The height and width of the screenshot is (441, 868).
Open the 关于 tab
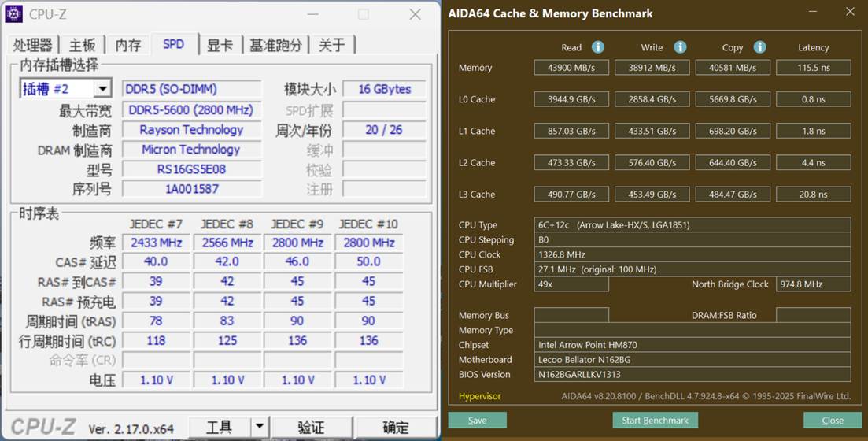pyautogui.click(x=332, y=45)
